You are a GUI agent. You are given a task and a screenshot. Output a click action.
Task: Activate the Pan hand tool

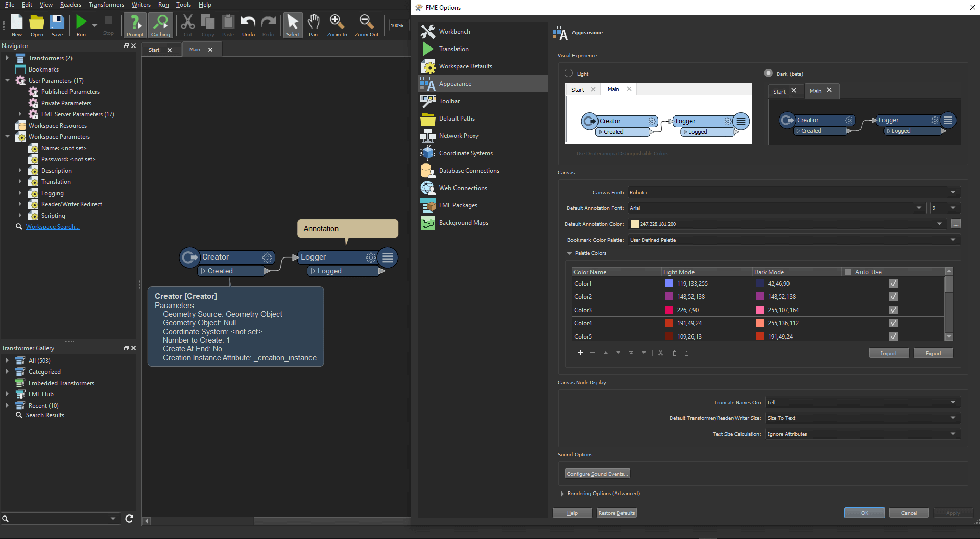click(x=314, y=25)
